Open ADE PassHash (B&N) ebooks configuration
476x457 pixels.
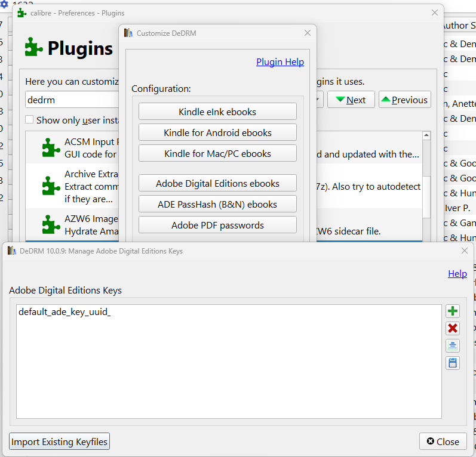[217, 205]
